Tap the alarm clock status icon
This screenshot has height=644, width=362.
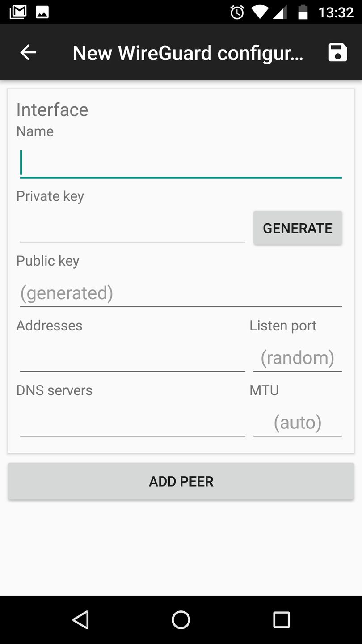coord(237,13)
